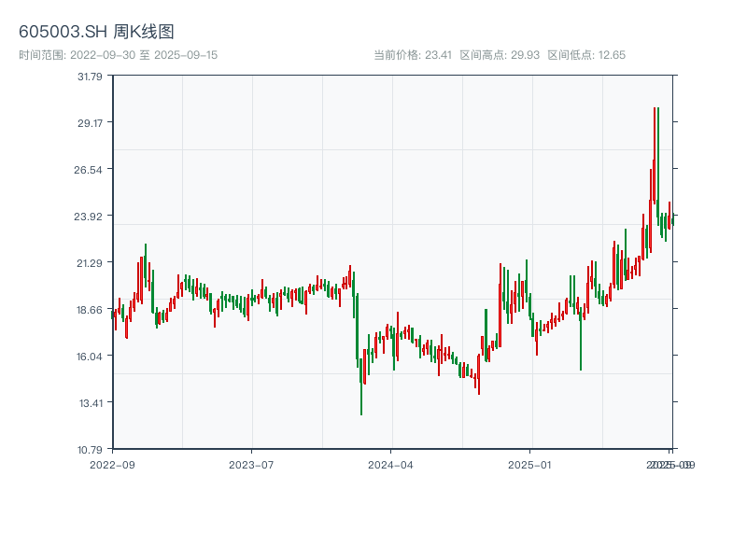Click the long green candle wick reaching 12.65 low
This screenshot has width=747, height=560.
coord(361,385)
